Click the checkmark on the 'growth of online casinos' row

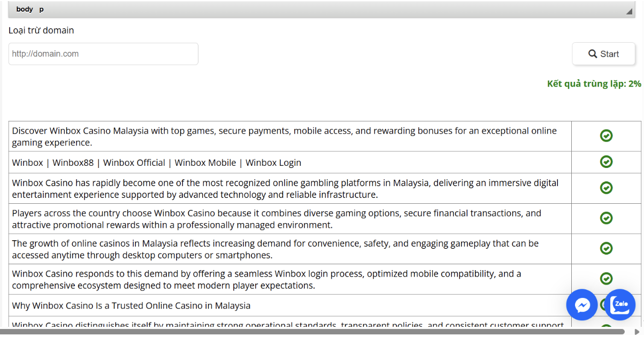coord(606,248)
